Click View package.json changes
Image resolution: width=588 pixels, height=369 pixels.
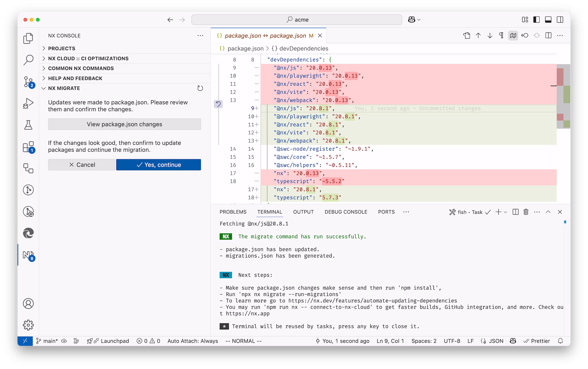tap(124, 124)
